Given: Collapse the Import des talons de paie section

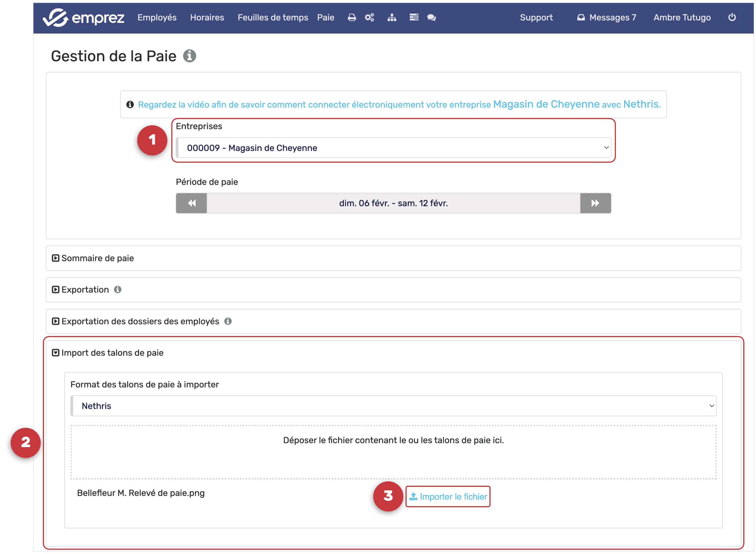Looking at the screenshot, I should pyautogui.click(x=112, y=353).
